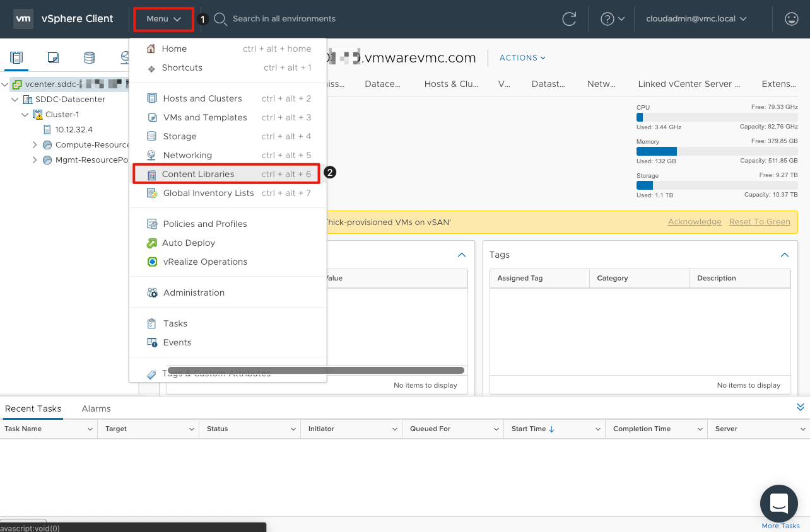The width and height of the screenshot is (810, 532).
Task: Click the menu horizontal scrollbar
Action: point(315,371)
